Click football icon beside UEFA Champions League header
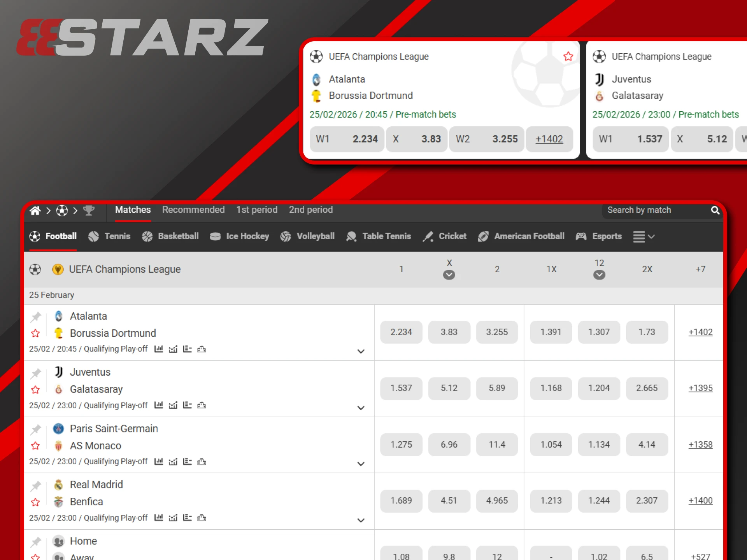Screen dimensions: 747x560 click(35, 269)
